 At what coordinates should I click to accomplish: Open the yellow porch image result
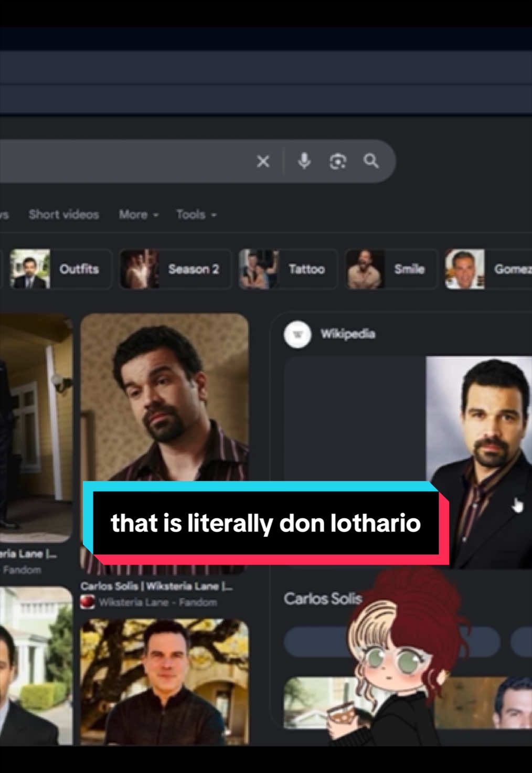click(x=36, y=428)
